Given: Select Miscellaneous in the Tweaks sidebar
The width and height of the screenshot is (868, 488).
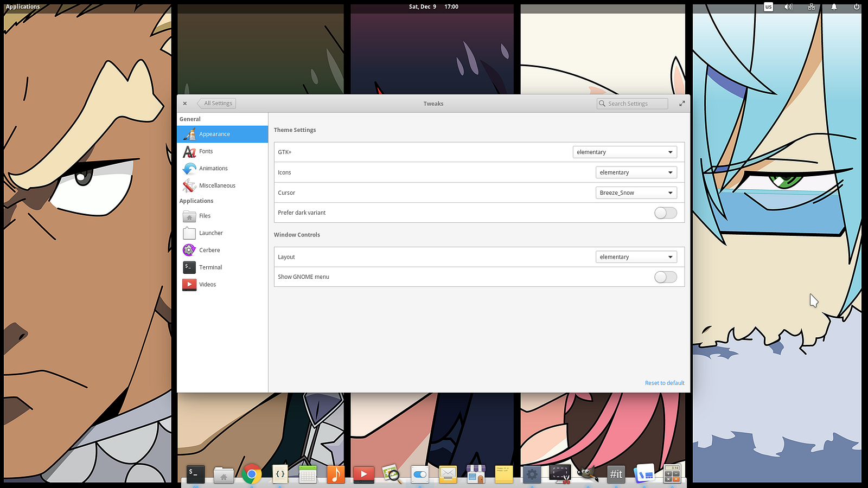Looking at the screenshot, I should click(x=222, y=185).
